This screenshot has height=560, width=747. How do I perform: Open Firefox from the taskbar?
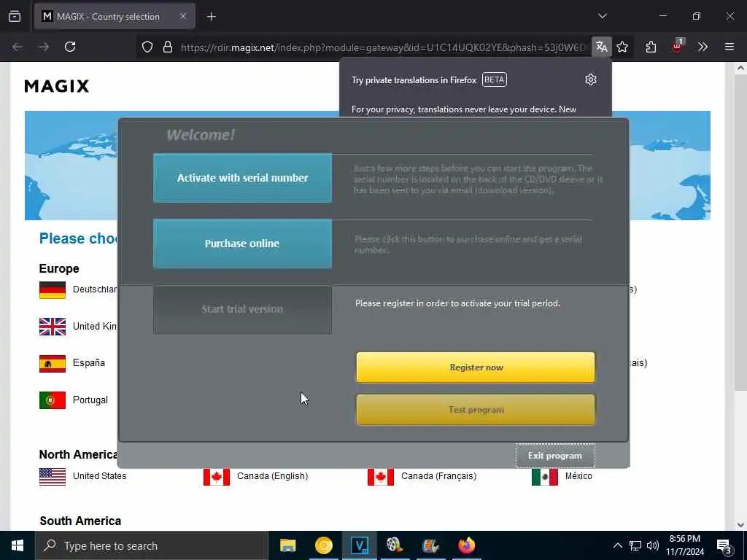466,545
